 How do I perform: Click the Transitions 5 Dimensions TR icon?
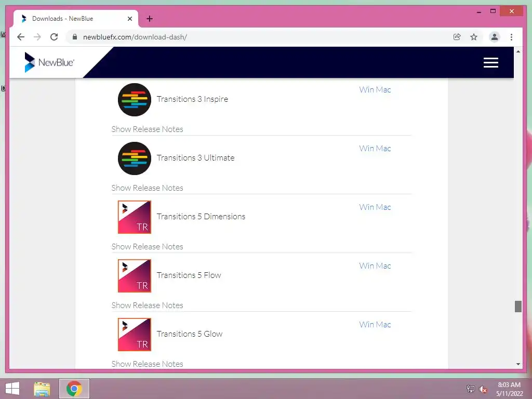coord(135,217)
